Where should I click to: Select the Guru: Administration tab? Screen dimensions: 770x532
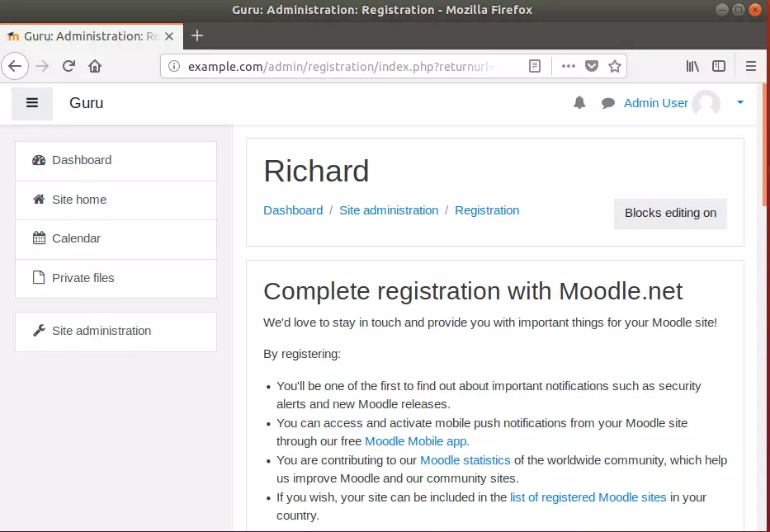point(92,36)
